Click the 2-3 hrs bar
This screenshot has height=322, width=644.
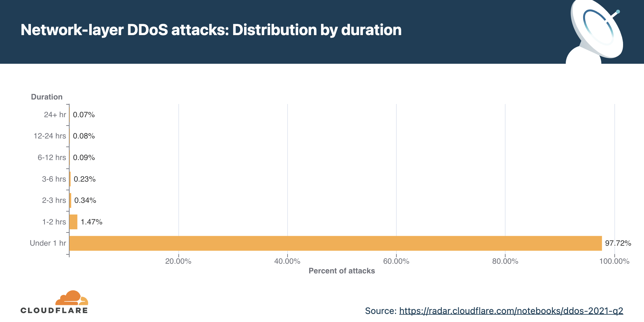(x=70, y=200)
